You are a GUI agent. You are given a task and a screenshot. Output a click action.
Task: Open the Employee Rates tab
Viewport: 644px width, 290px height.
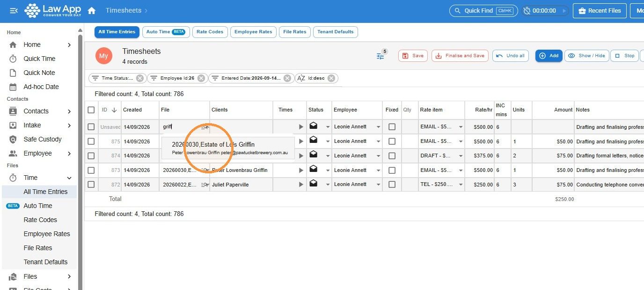(253, 32)
